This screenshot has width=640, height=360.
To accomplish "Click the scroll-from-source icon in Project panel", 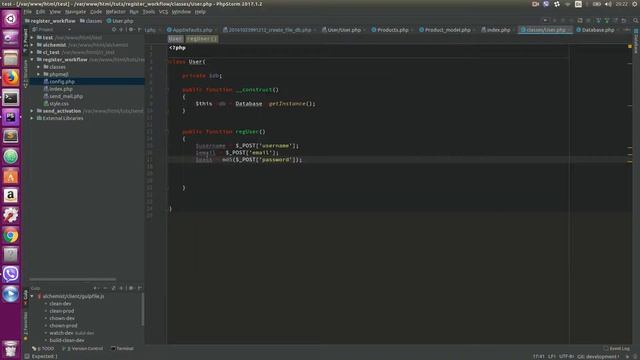I will pos(114,30).
